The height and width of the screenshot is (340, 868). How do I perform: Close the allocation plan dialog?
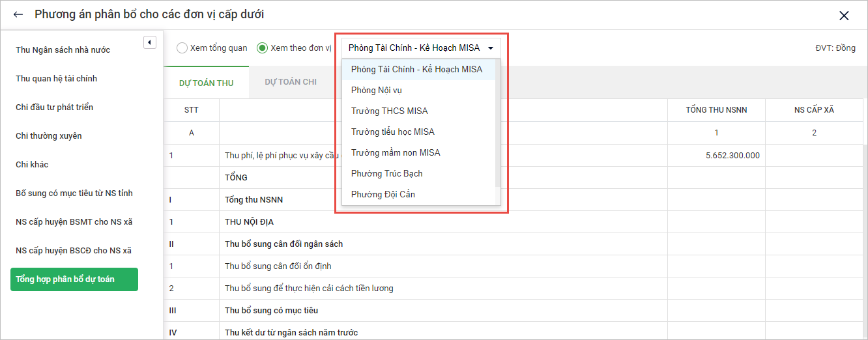(x=844, y=16)
